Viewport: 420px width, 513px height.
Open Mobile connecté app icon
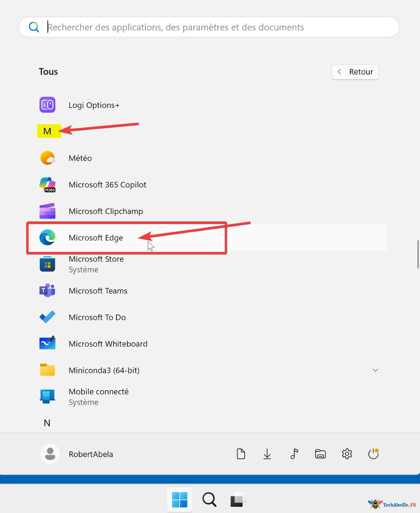[47, 397]
